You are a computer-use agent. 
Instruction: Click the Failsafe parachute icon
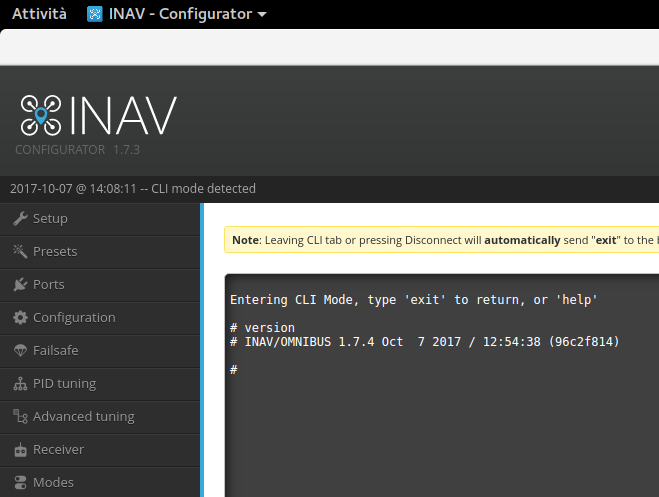click(20, 350)
